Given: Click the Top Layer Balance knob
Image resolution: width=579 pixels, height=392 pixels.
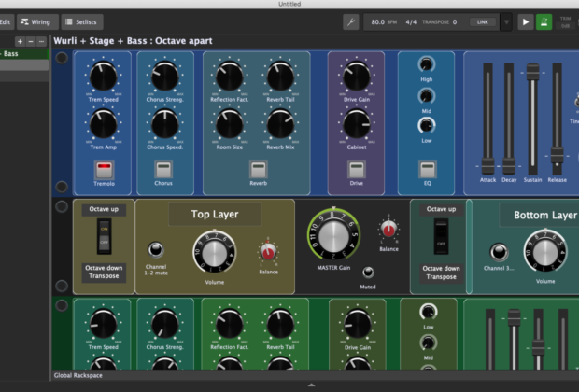Looking at the screenshot, I should tap(268, 251).
